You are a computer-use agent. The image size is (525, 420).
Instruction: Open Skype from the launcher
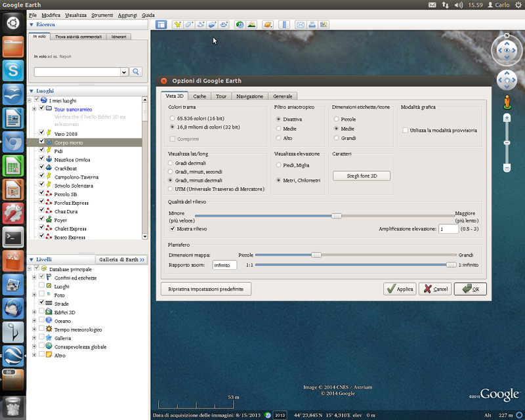13,71
